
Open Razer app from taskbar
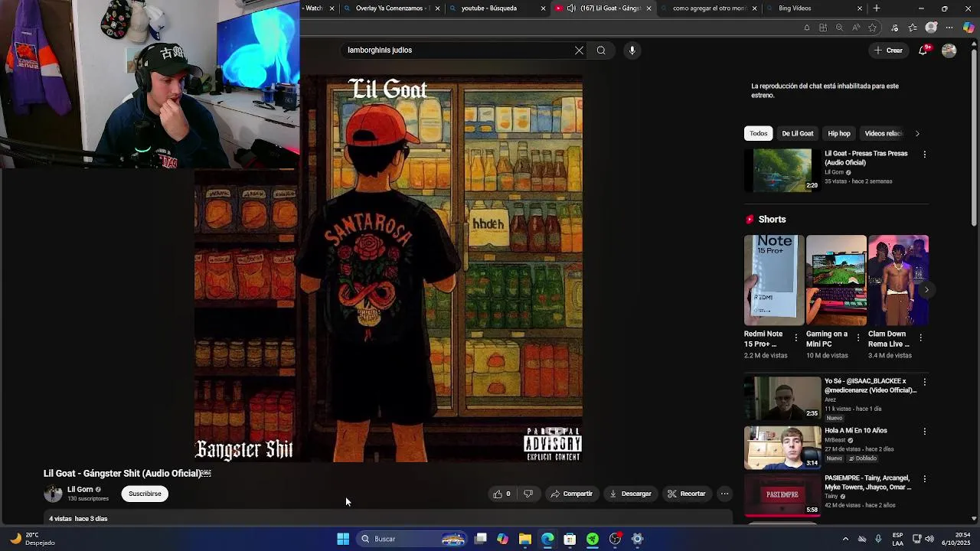coord(593,539)
